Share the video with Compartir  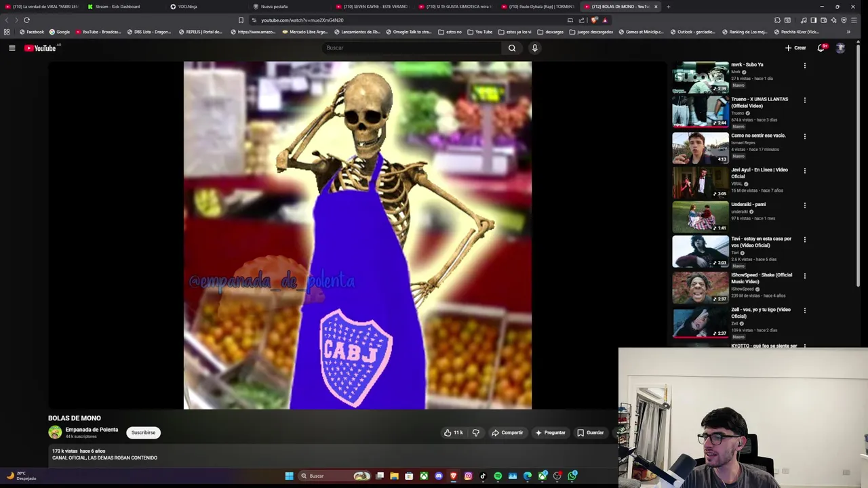pyautogui.click(x=507, y=432)
